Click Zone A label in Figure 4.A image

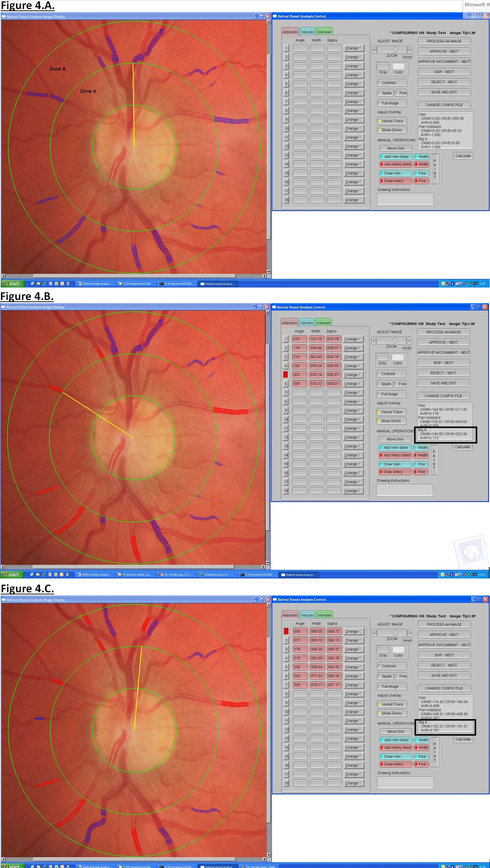(88, 91)
